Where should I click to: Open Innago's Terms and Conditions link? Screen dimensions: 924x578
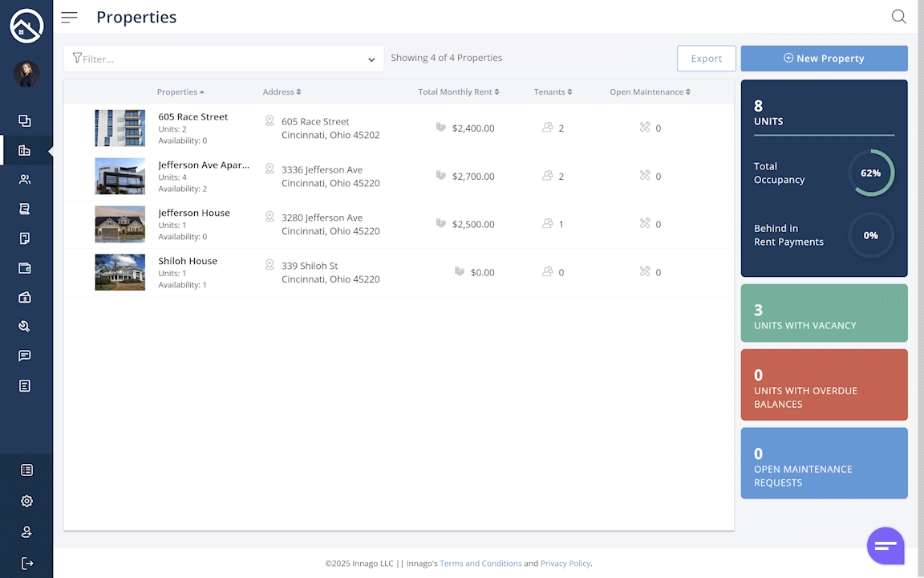click(480, 563)
